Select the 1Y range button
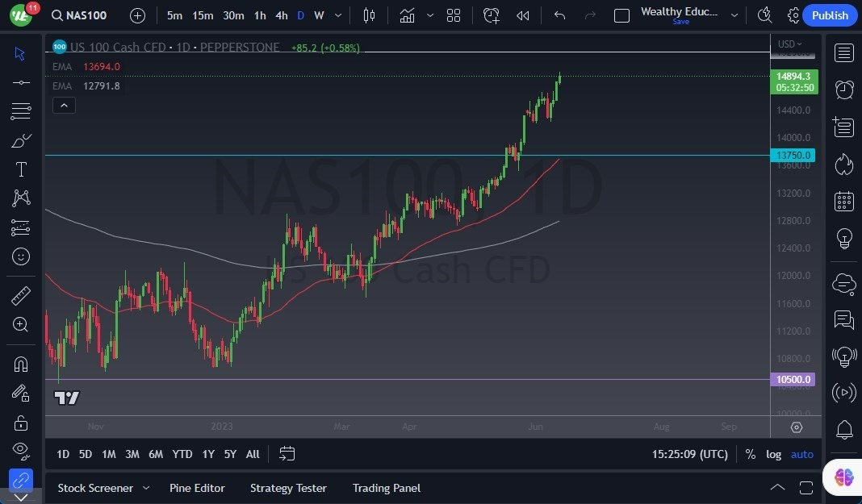The image size is (862, 504). 207,454
